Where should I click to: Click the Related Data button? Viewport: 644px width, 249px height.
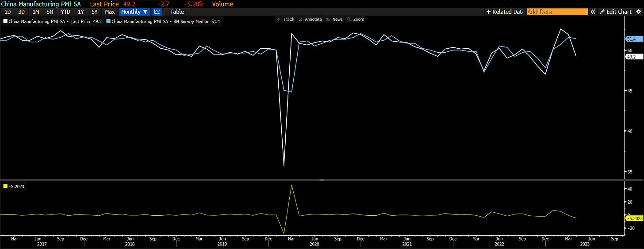point(505,12)
